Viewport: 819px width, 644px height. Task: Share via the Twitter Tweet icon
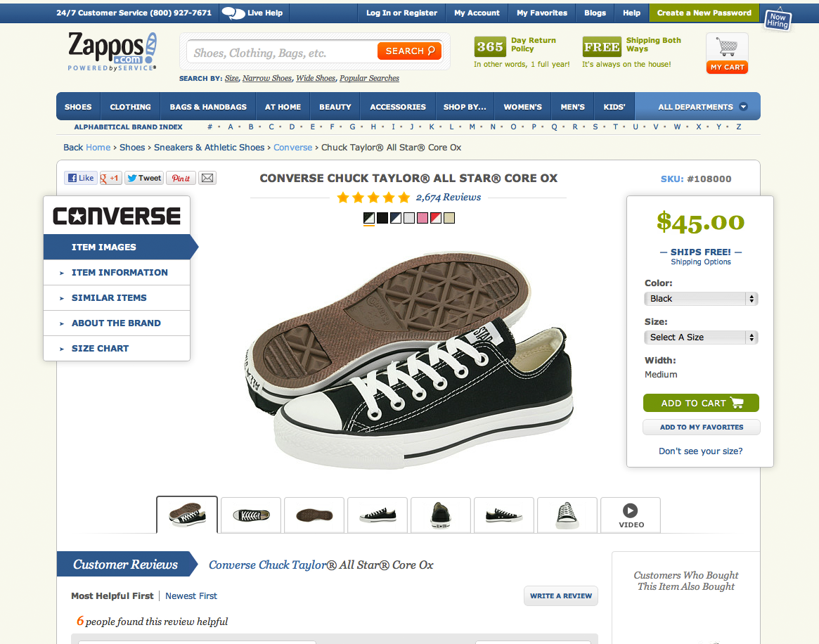click(144, 178)
